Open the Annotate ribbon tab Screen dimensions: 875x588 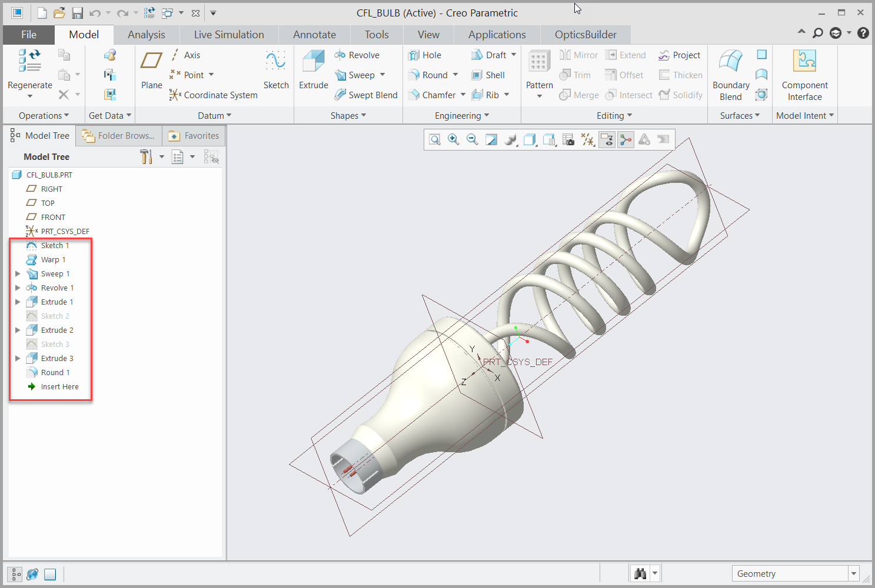(315, 35)
